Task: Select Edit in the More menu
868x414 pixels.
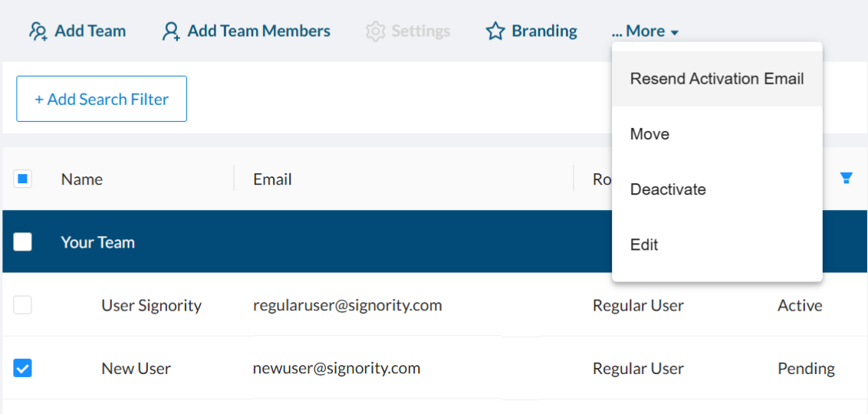Action: 644,245
